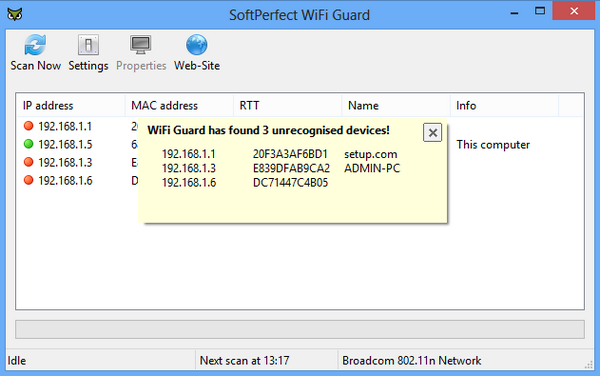Click red status dot for 192.168.1.1
Viewport: 600px width, 376px height.
pos(28,126)
